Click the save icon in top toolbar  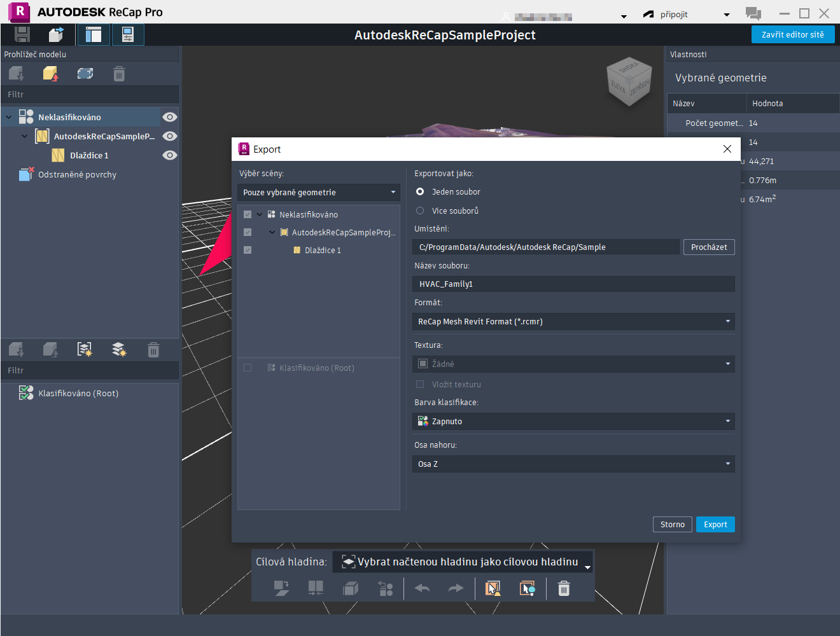(22, 35)
